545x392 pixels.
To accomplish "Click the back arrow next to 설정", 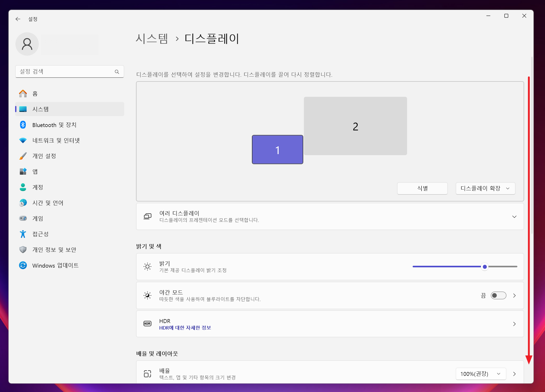I will tap(18, 19).
